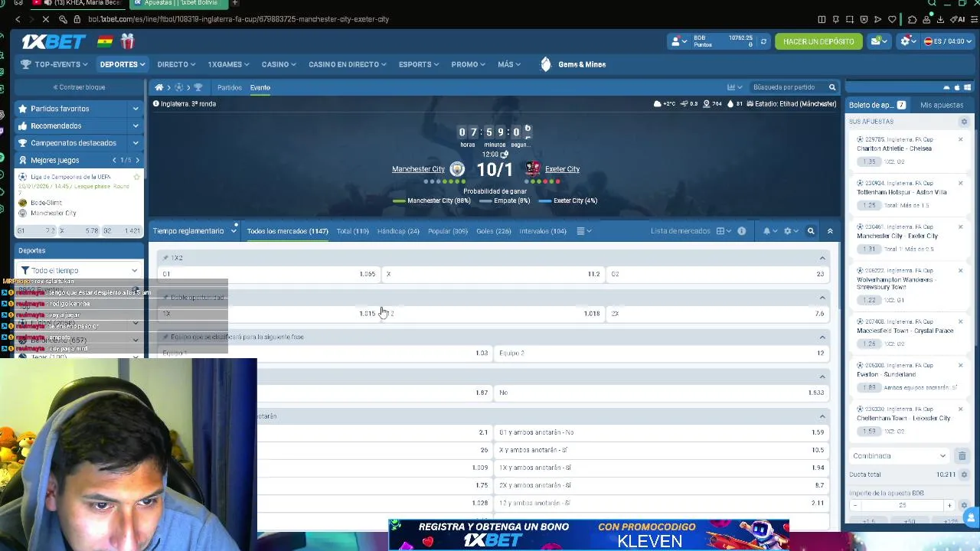This screenshot has width=980, height=551.
Task: Select the Intervalos (104) tab
Action: pyautogui.click(x=543, y=231)
